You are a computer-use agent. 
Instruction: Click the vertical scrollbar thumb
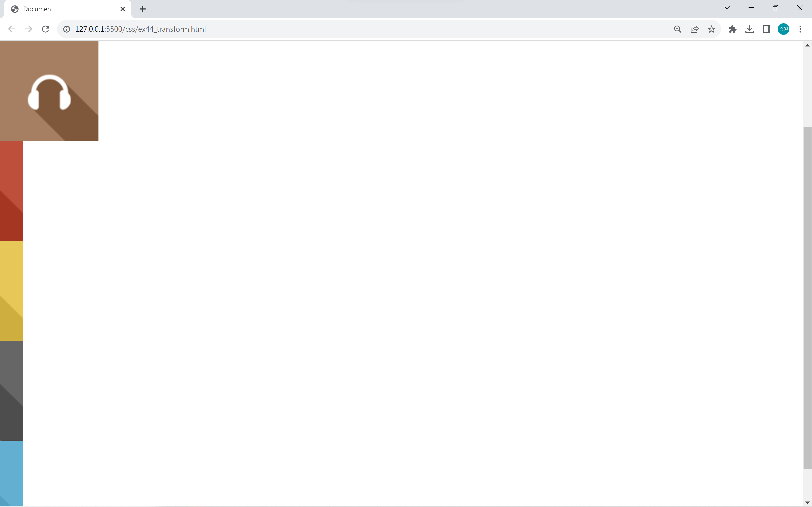coord(807,298)
